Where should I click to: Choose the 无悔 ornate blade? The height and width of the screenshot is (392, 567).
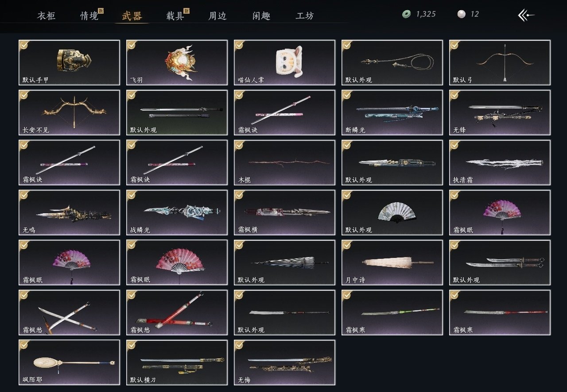click(284, 362)
